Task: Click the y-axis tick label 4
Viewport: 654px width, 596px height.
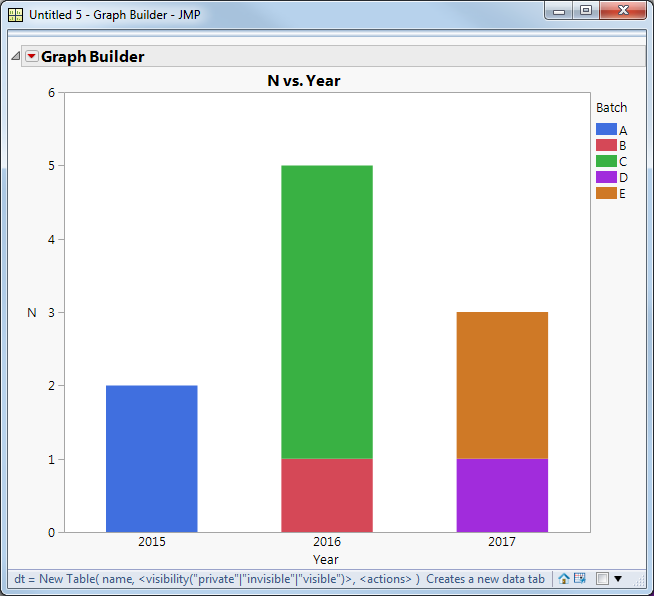Action: tap(51, 239)
